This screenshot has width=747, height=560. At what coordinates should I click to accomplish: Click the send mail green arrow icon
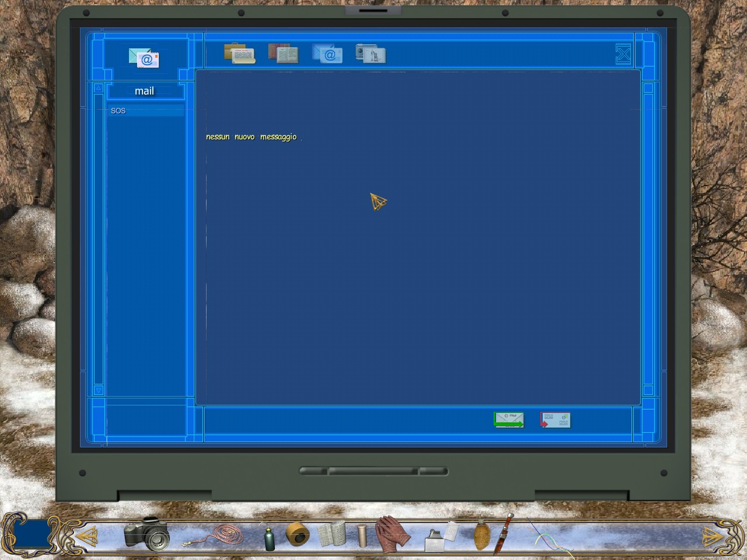point(509,420)
